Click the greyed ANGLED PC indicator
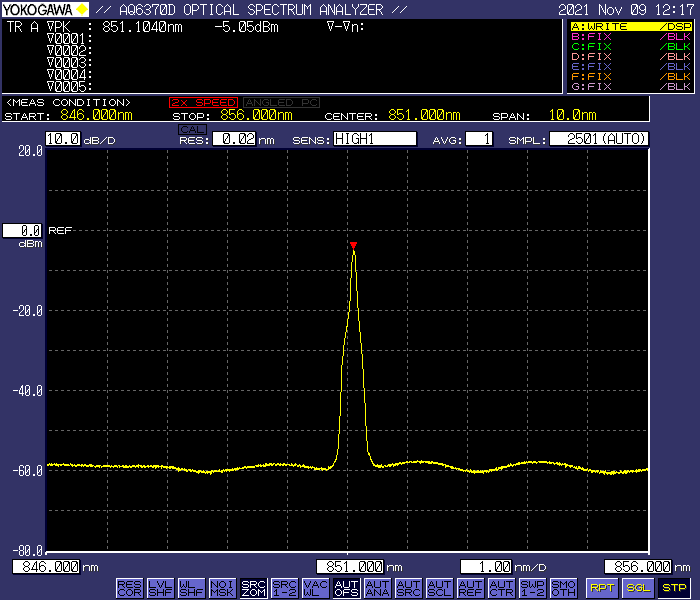 (x=281, y=103)
